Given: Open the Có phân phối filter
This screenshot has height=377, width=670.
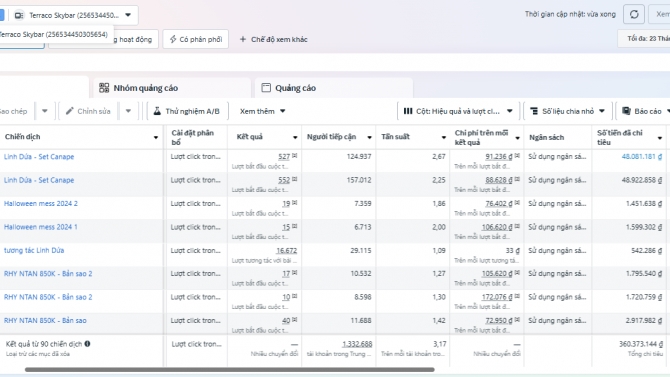Looking at the screenshot, I should pos(196,39).
